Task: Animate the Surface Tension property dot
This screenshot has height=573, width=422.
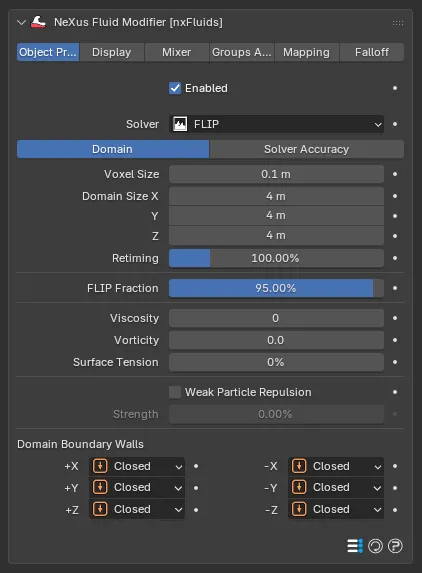Action: tap(395, 362)
